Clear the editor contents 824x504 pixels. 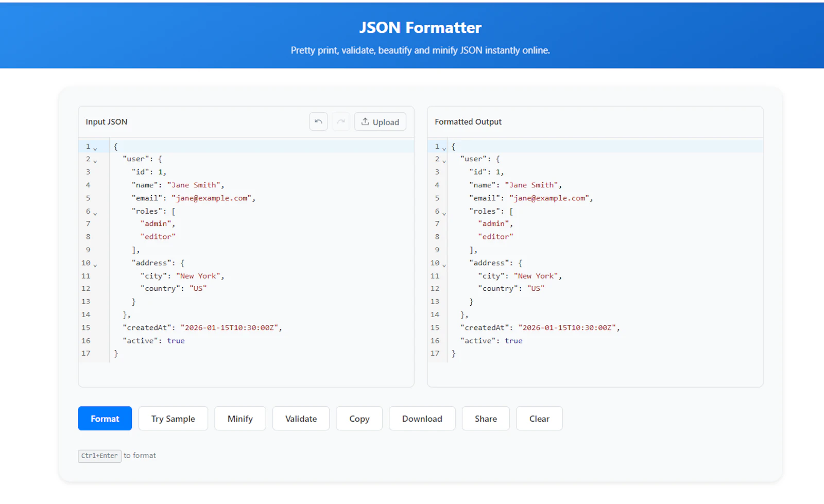pos(539,419)
